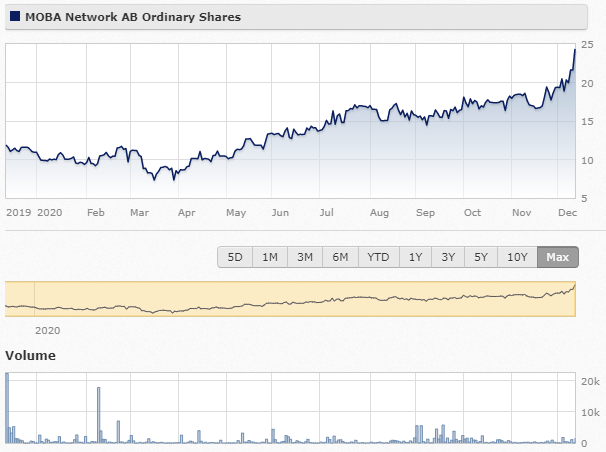Click the orange range navigator strip

(290, 299)
